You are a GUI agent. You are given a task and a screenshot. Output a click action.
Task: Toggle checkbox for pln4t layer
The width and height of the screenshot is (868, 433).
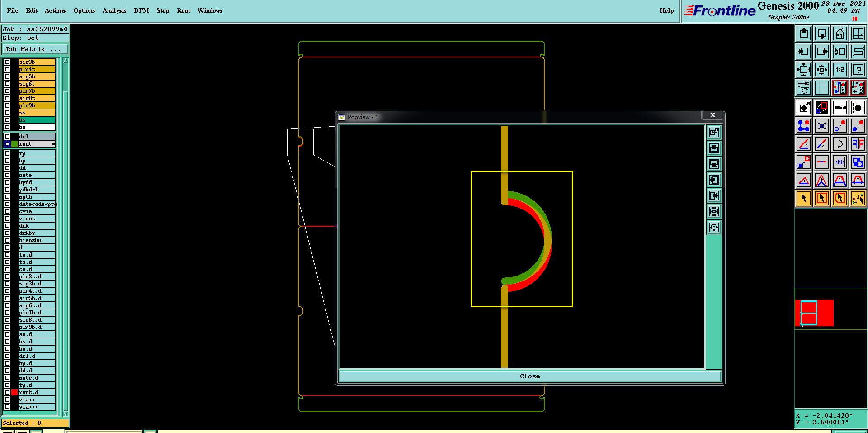pyautogui.click(x=7, y=69)
